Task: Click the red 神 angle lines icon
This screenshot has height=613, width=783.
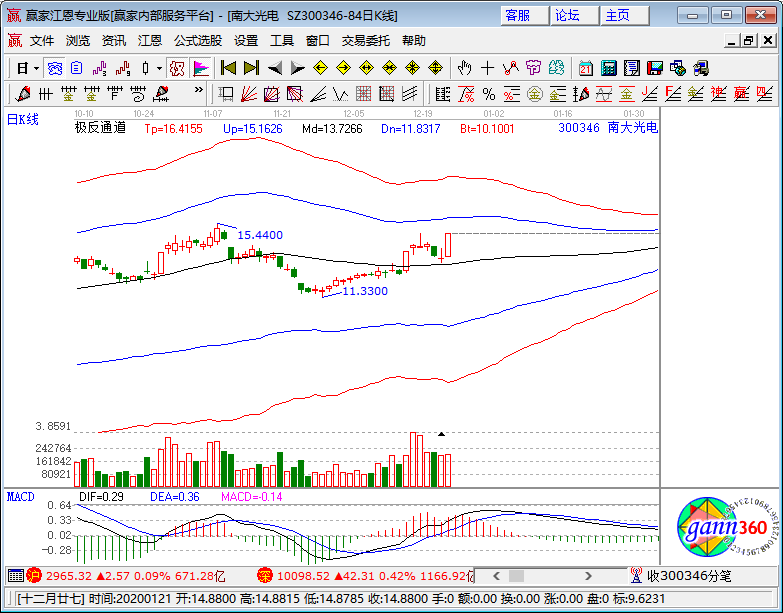Action: pos(718,94)
